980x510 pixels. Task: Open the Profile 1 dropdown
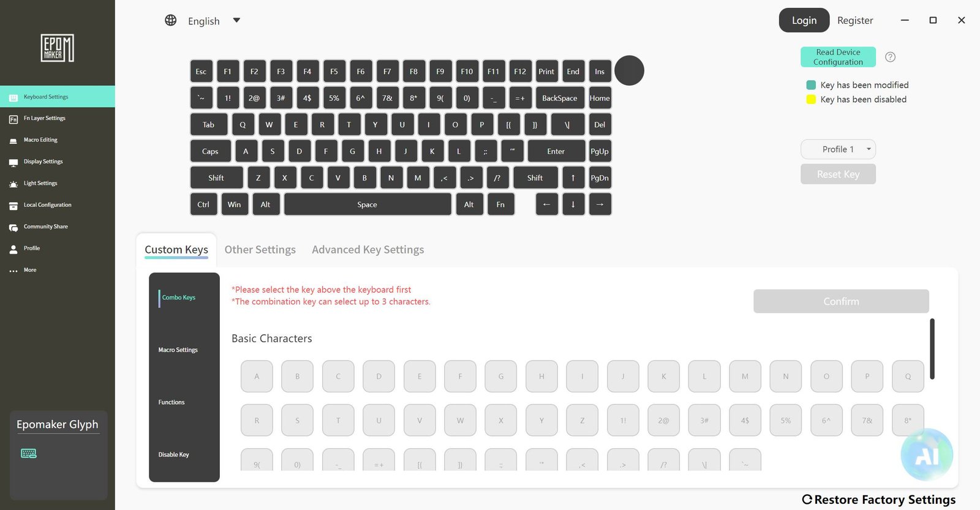(838, 149)
